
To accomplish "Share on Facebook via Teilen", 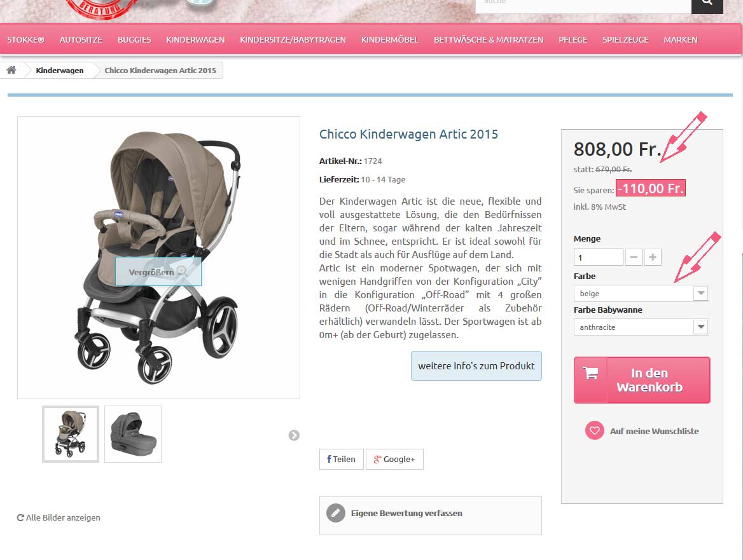I will pos(341,459).
